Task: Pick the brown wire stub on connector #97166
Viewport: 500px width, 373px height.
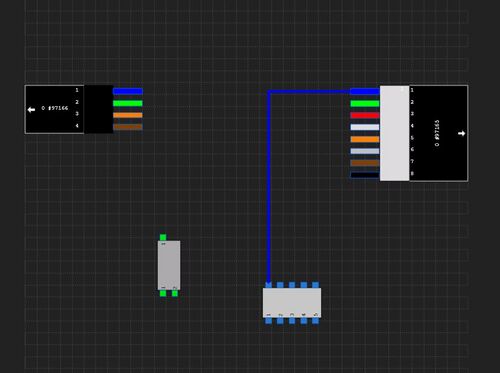Action: pos(128,127)
